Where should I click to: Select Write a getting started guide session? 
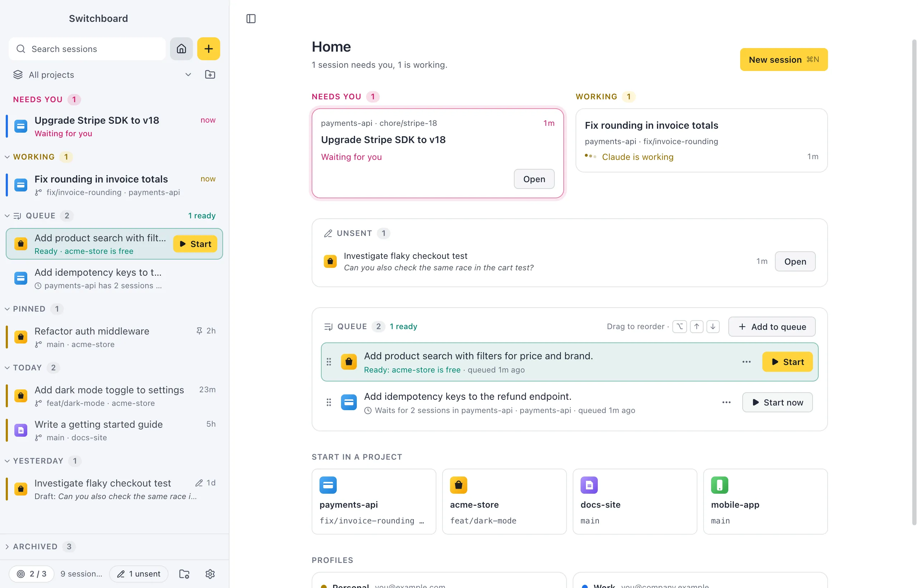(114, 430)
